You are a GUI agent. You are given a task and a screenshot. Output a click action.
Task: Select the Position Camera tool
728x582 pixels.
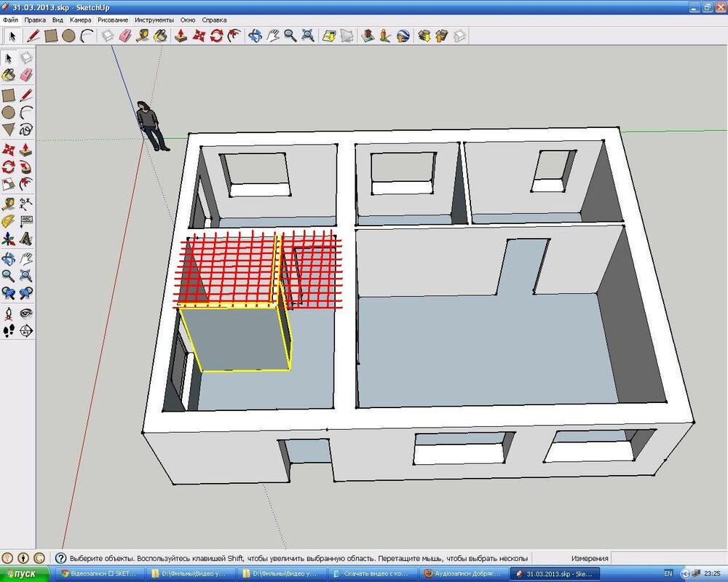8,313
